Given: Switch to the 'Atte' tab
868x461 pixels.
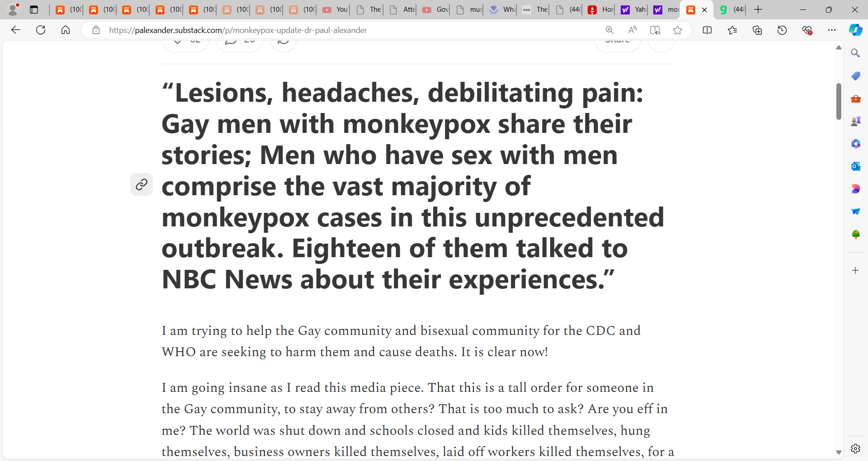Looking at the screenshot, I should (402, 9).
